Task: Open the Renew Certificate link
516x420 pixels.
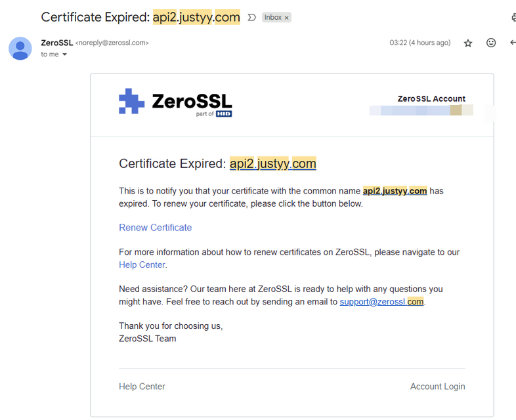Action: click(x=155, y=228)
